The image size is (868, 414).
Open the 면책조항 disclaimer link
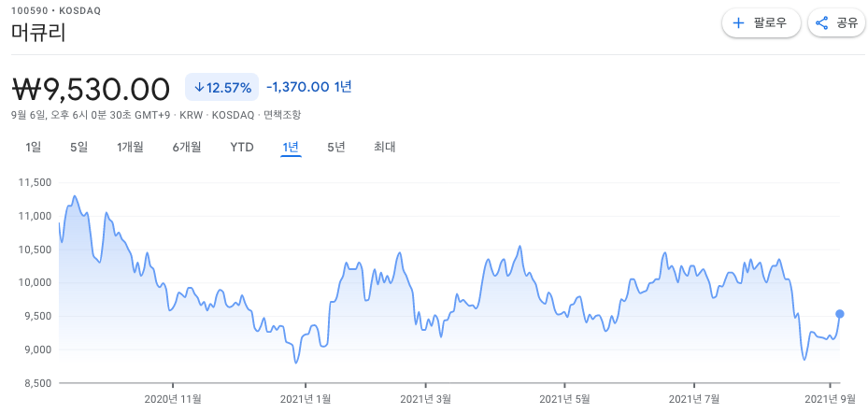pos(282,115)
